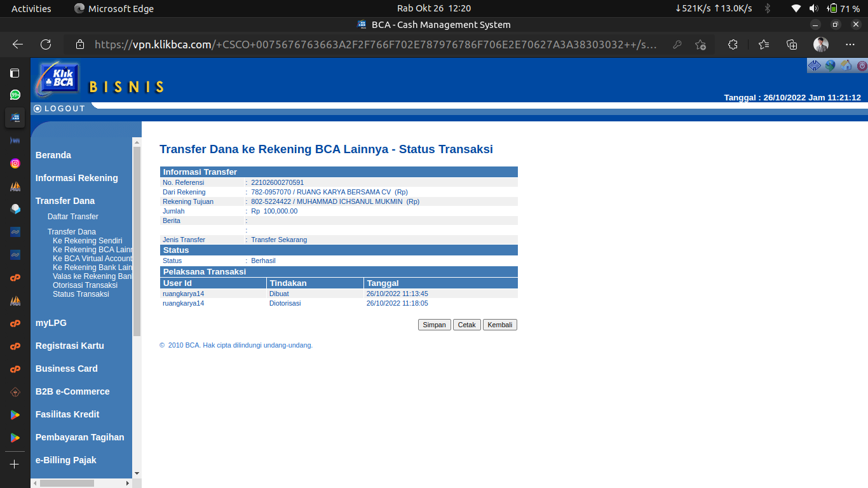Click the LOGOUT link
The height and width of the screenshot is (488, 868).
[64, 109]
